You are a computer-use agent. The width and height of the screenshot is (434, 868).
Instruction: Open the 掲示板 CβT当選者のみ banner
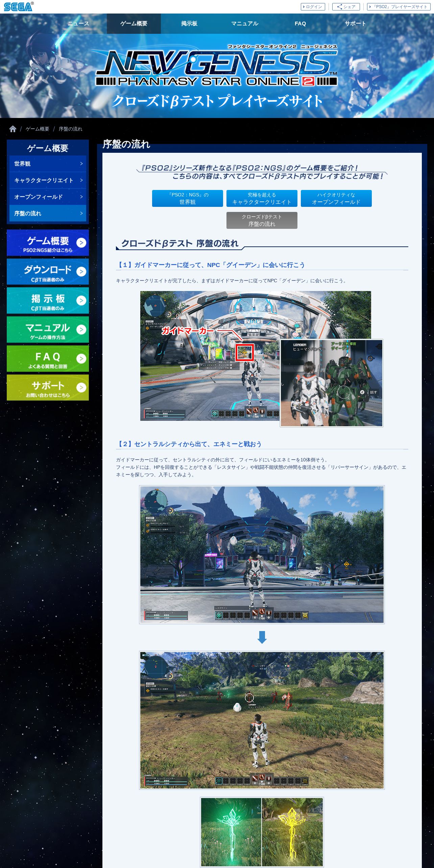48,300
